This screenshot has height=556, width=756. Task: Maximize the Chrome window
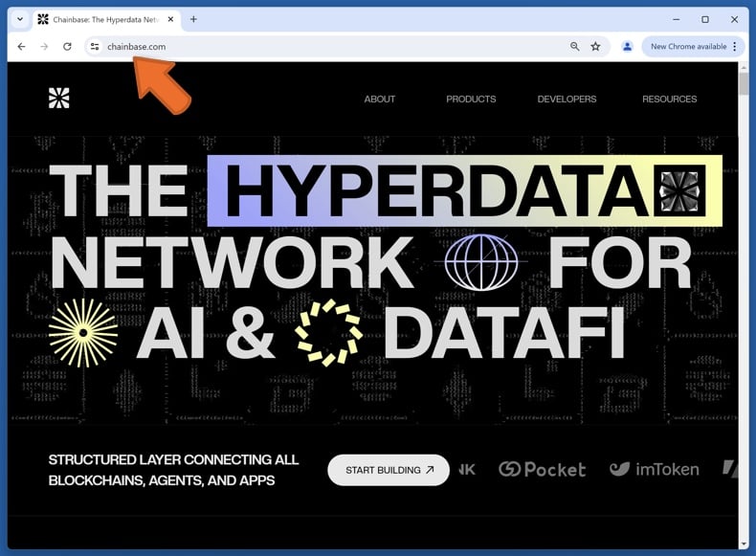(705, 19)
